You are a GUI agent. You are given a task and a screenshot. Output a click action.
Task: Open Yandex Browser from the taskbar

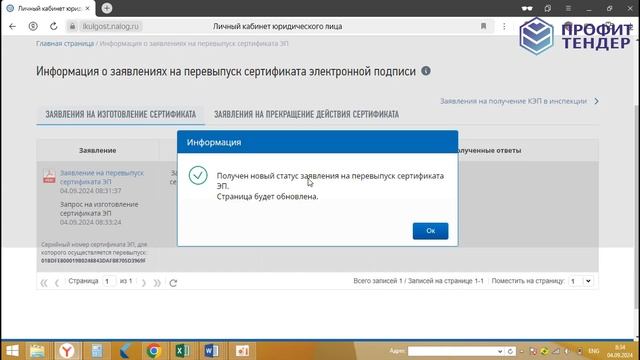[67, 351]
